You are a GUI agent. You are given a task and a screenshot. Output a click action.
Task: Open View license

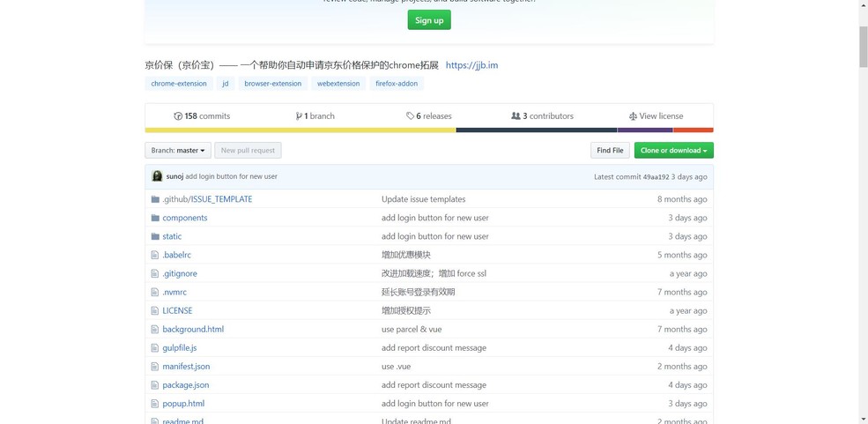pos(656,116)
